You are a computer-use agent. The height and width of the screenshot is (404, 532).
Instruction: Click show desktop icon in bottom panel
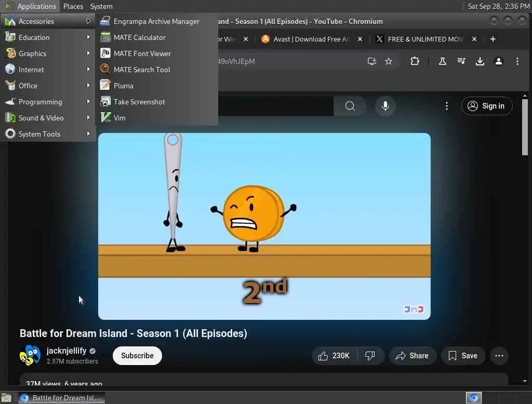pyautogui.click(x=6, y=398)
